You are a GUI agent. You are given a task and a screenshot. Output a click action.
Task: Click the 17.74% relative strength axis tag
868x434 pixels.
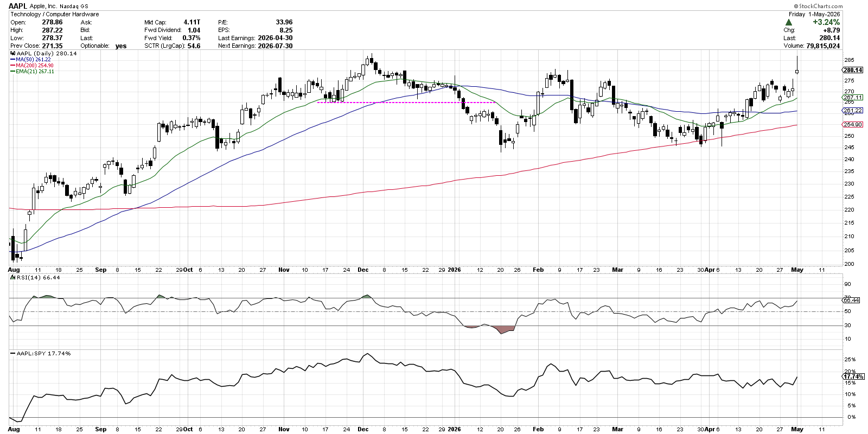853,376
